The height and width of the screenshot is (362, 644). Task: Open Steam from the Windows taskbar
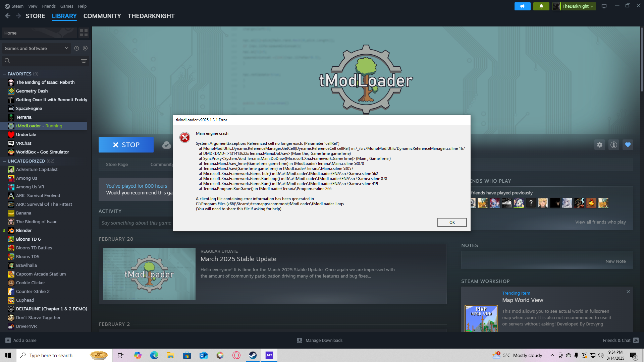(253, 355)
